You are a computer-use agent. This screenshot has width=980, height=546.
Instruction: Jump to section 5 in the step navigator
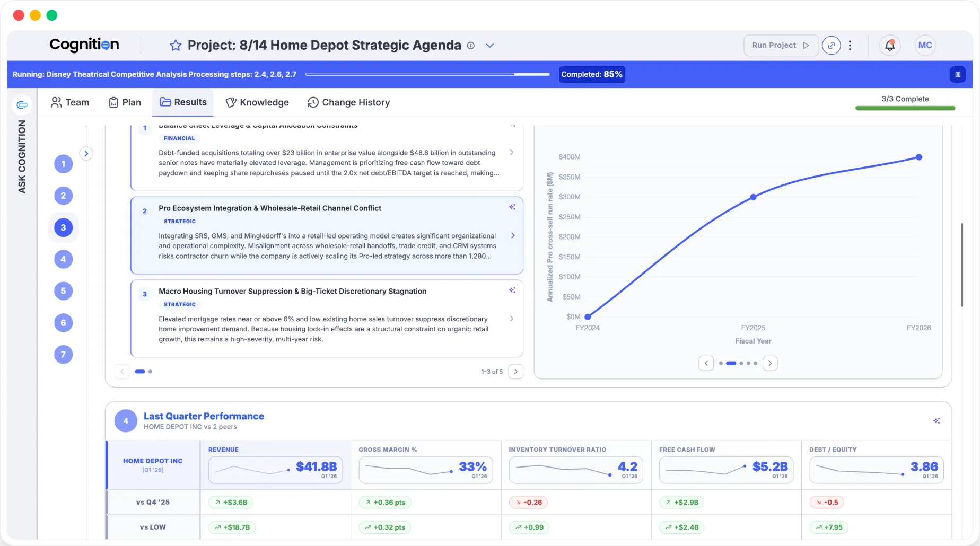tap(64, 291)
